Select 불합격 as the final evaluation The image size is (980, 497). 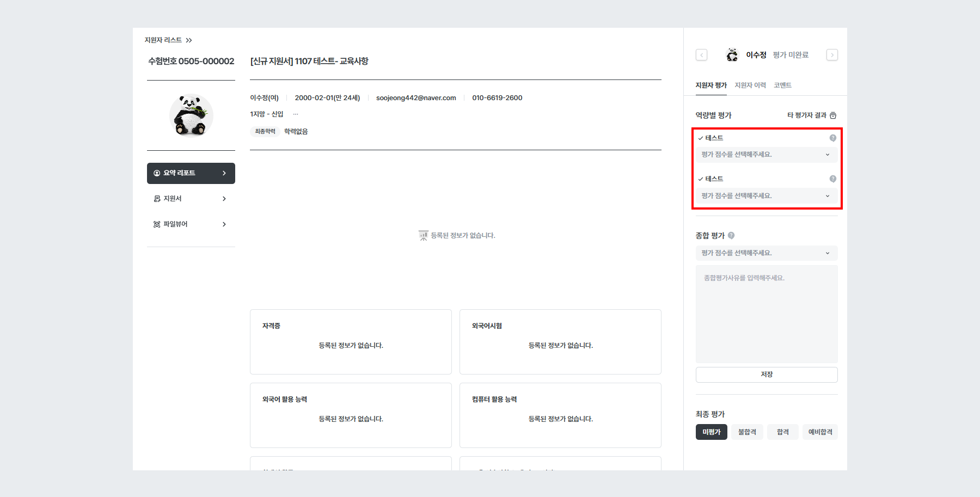747,432
